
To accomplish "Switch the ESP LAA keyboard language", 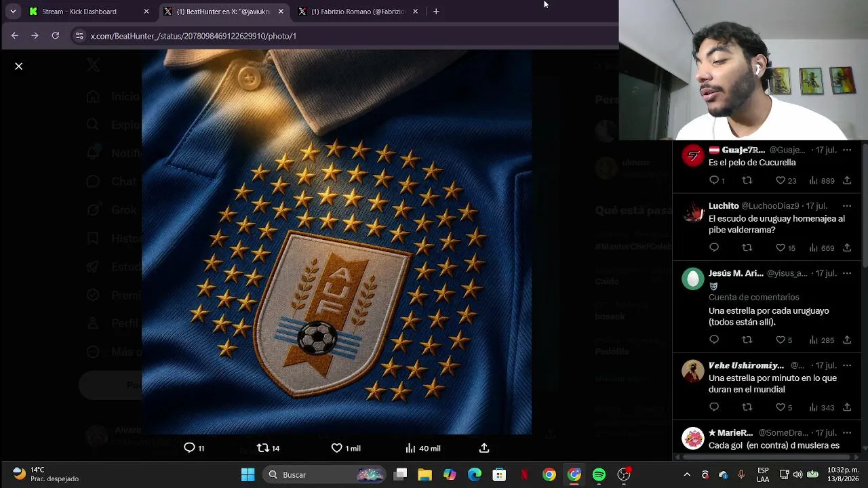I will point(763,474).
